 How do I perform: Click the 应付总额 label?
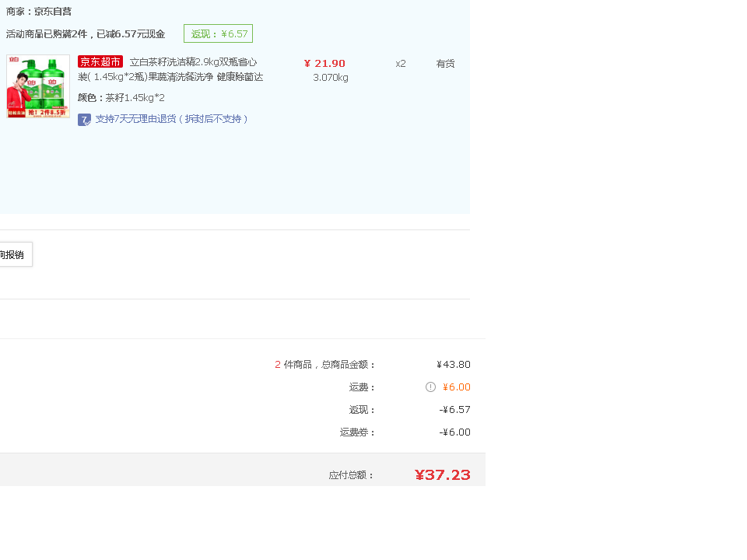[x=351, y=475]
